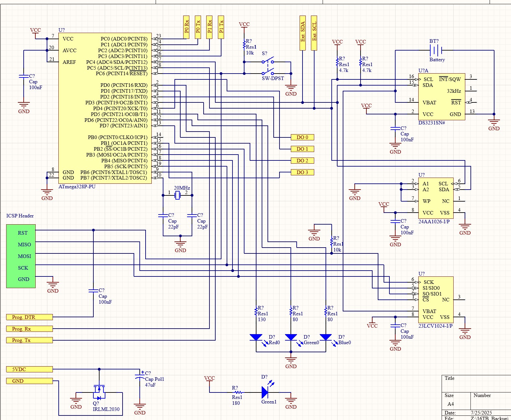Click the DO 3 output port
The height and width of the screenshot is (420, 511).
pos(302,172)
